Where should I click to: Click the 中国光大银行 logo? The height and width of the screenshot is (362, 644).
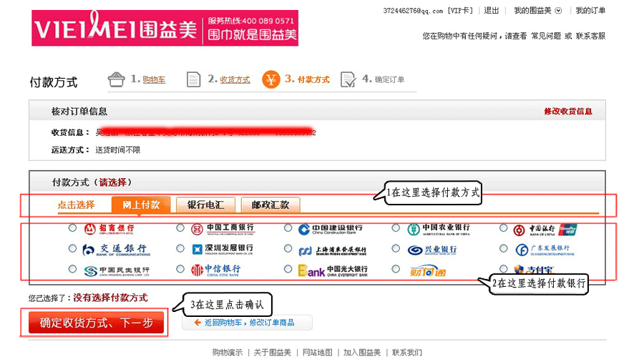tap(333, 270)
